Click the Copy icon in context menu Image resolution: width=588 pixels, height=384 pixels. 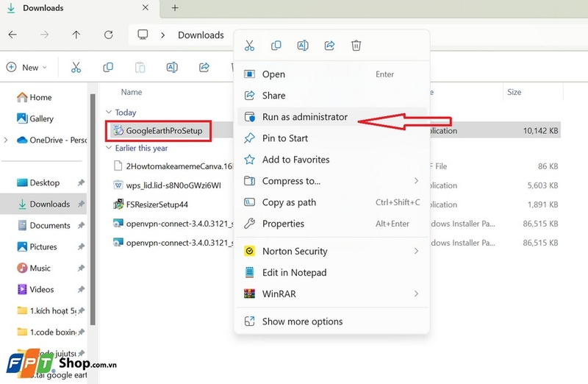[276, 46]
